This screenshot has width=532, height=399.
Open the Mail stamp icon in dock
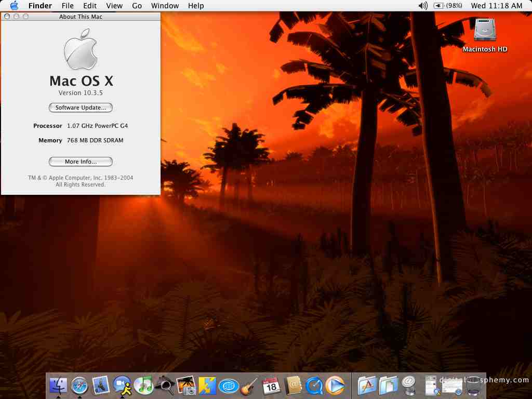click(101, 385)
